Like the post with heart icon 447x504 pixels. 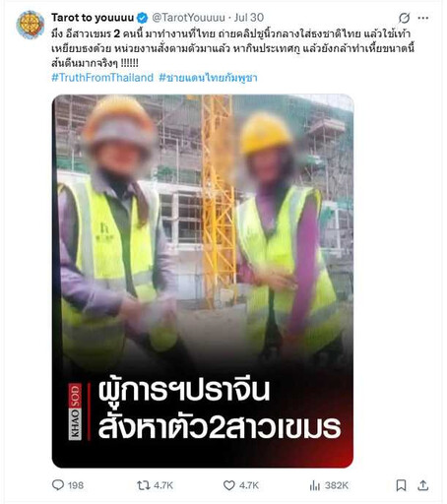pos(229,485)
